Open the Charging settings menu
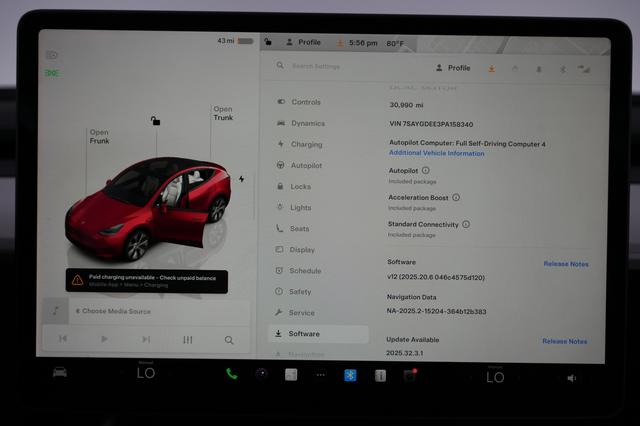640x426 pixels. 300,144
